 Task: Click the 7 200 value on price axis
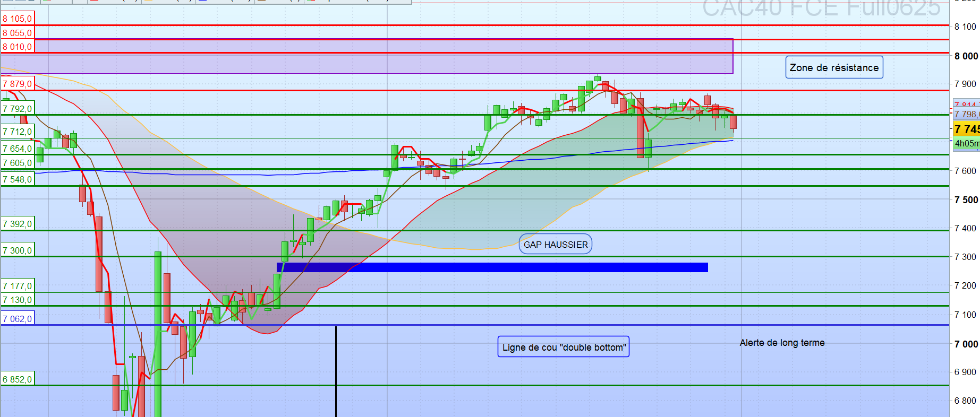pyautogui.click(x=965, y=285)
